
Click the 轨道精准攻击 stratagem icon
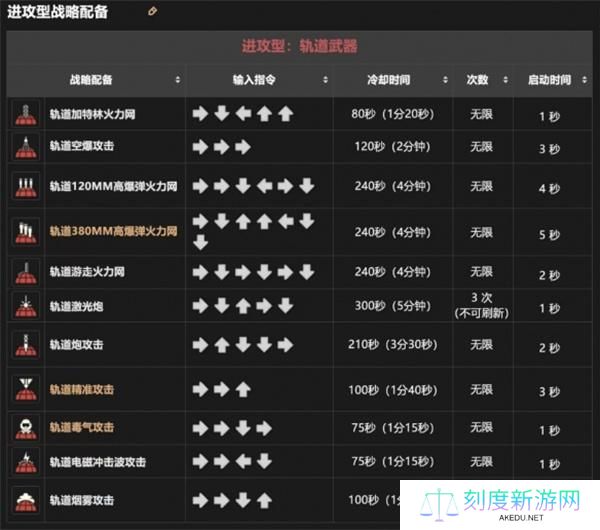[x=26, y=389]
